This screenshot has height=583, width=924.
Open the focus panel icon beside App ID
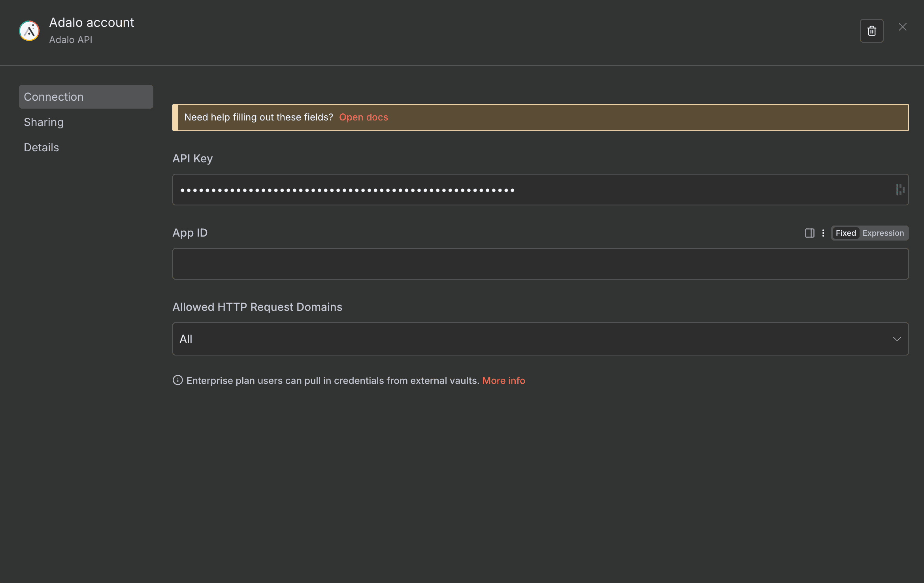(x=809, y=233)
